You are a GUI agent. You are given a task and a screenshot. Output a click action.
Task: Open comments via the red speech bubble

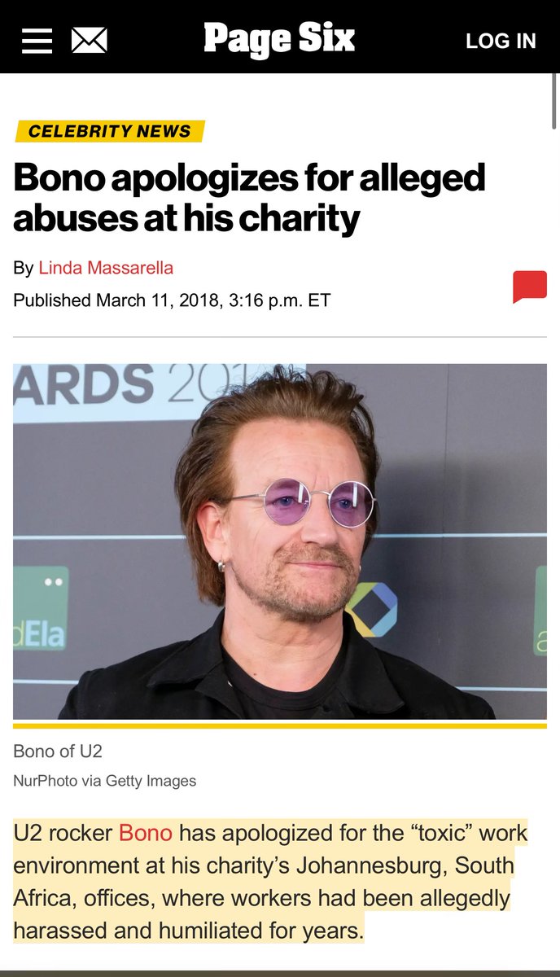[x=530, y=287]
